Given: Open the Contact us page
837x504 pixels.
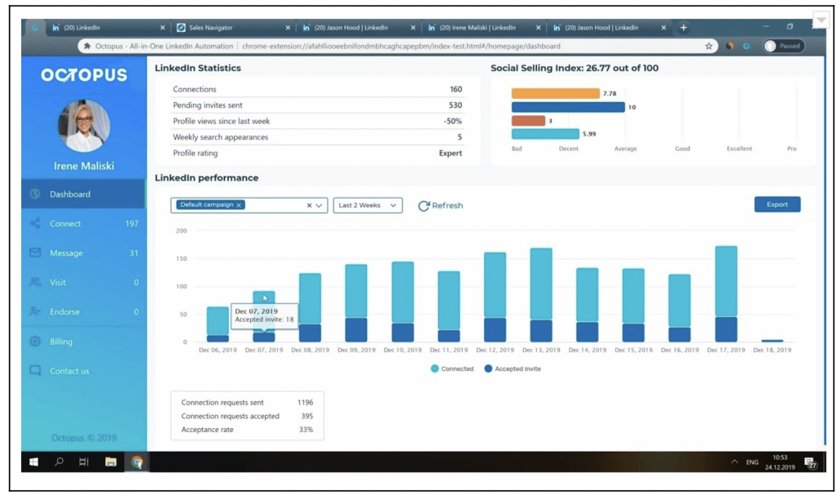Looking at the screenshot, I should coord(83,371).
